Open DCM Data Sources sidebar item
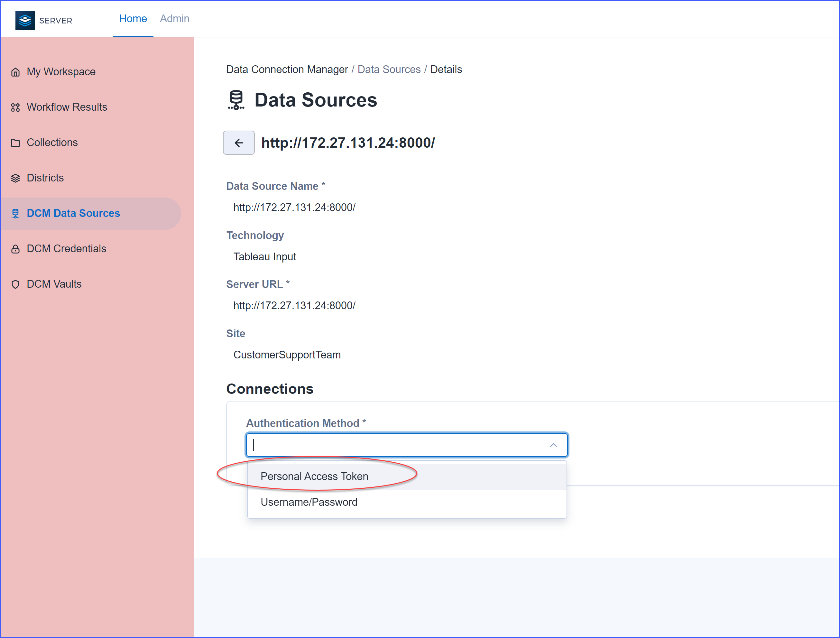 pos(90,213)
